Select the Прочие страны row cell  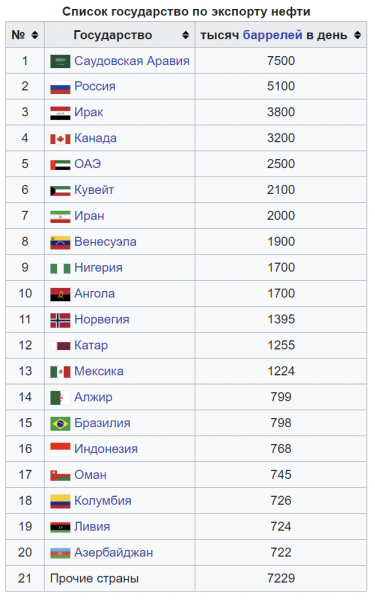coord(120,579)
